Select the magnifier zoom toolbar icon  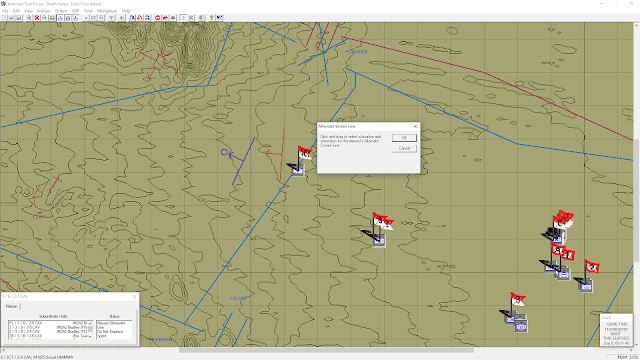tap(44, 18)
